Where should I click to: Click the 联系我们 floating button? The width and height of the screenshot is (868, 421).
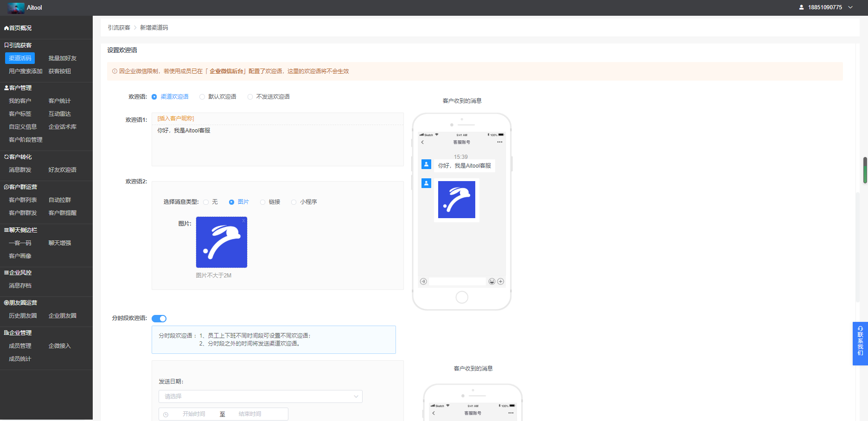(860, 344)
